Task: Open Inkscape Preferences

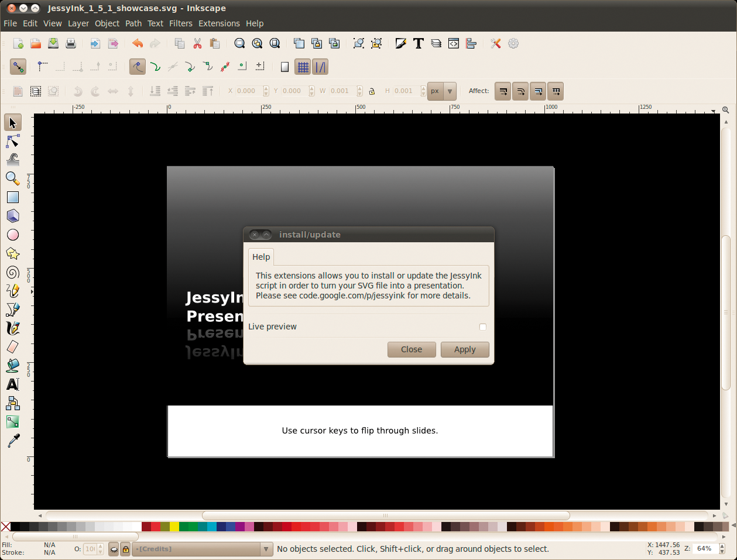Action: point(496,43)
